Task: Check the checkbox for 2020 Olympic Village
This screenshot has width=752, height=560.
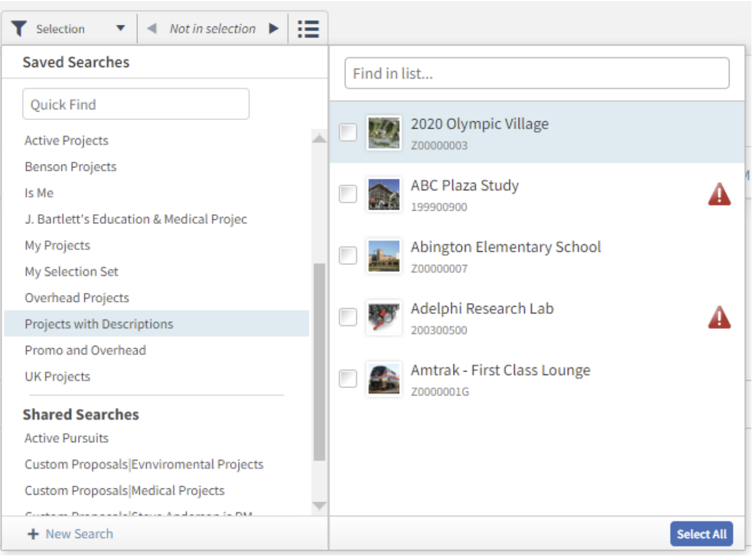Action: tap(348, 133)
